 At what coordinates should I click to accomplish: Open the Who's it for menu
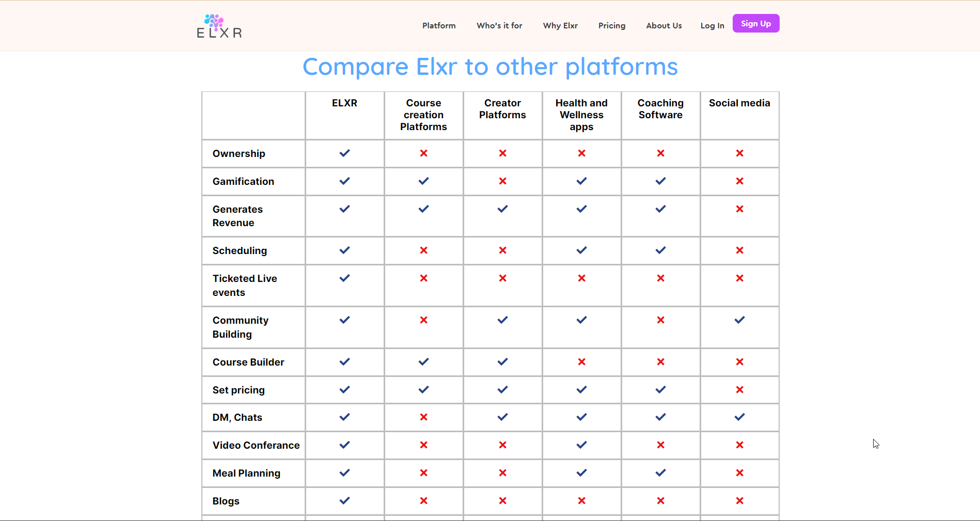[499, 25]
